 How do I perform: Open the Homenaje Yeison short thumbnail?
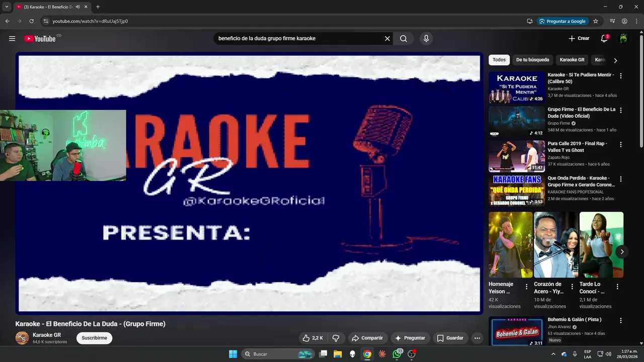[510, 245]
